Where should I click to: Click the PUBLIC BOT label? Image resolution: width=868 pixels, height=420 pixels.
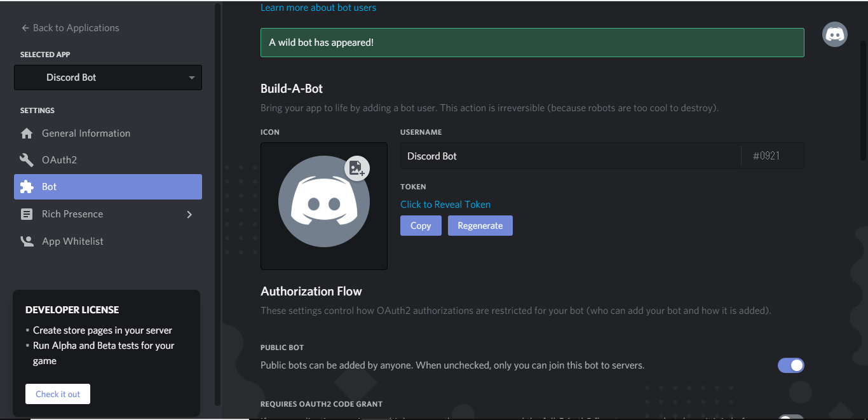click(282, 348)
